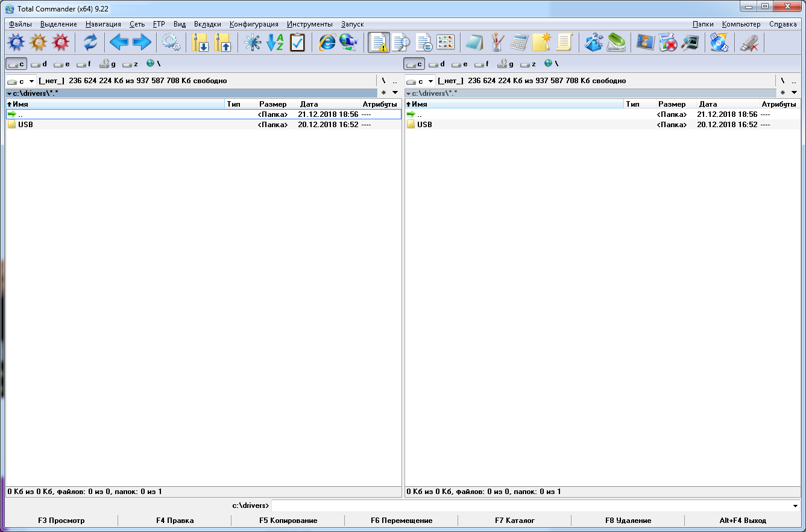Click the blue gear toolbar icon

tap(16, 42)
